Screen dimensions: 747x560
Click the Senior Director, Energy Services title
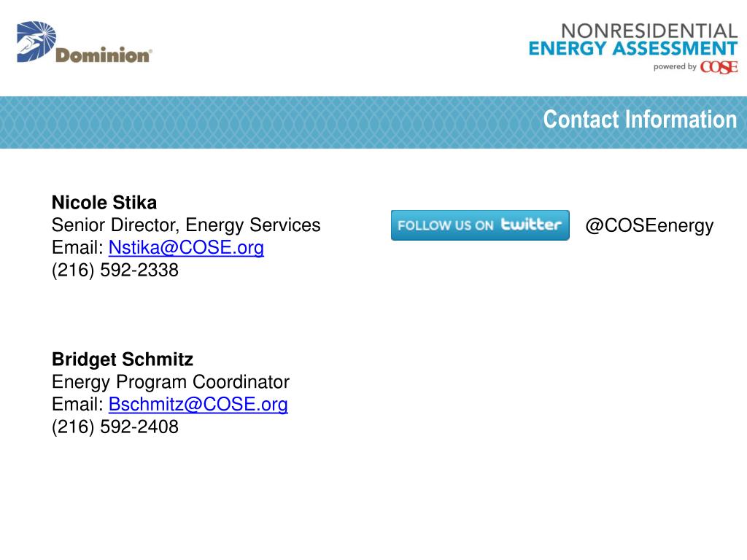[x=186, y=225]
